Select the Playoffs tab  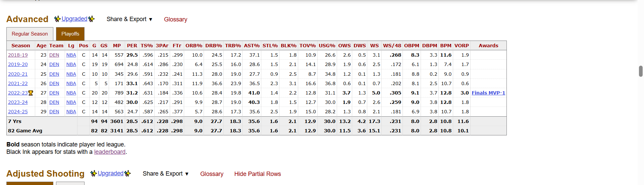70,34
